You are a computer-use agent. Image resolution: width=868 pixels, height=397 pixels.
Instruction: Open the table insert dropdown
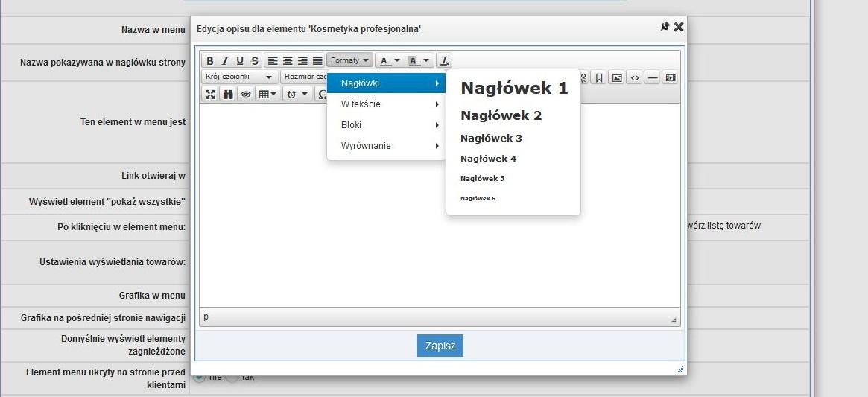point(268,94)
